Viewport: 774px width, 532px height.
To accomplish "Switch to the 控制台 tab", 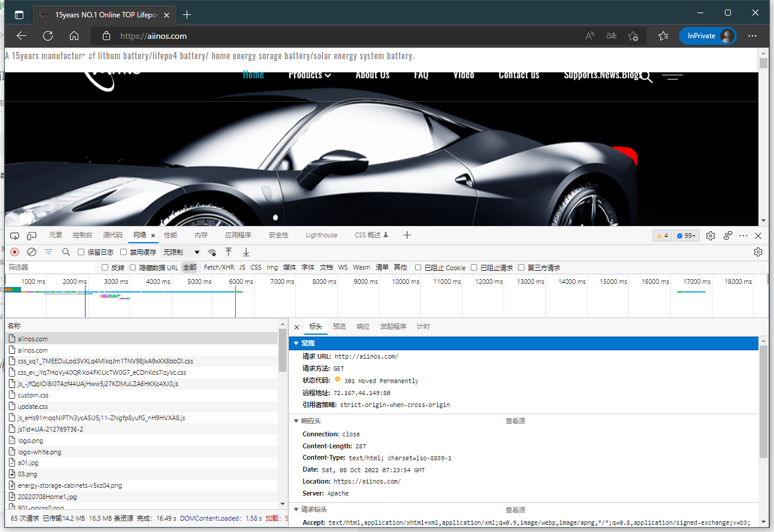I will (83, 235).
